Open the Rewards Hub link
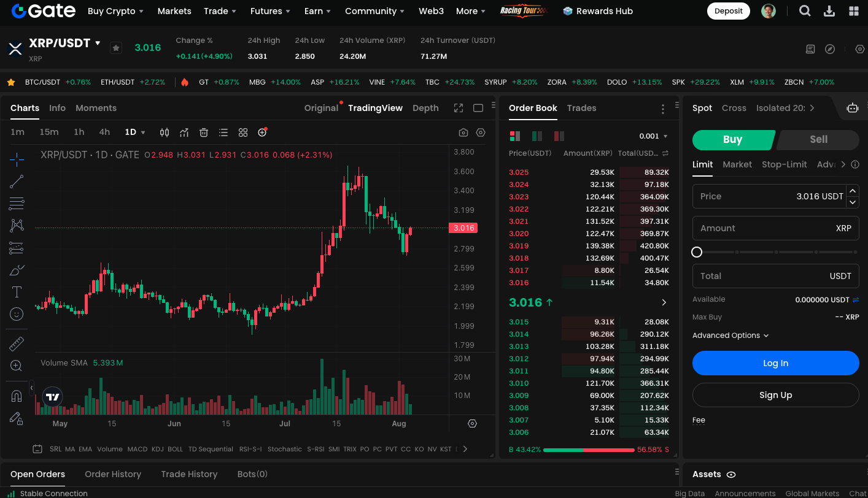This screenshot has width=868, height=498. click(x=598, y=11)
